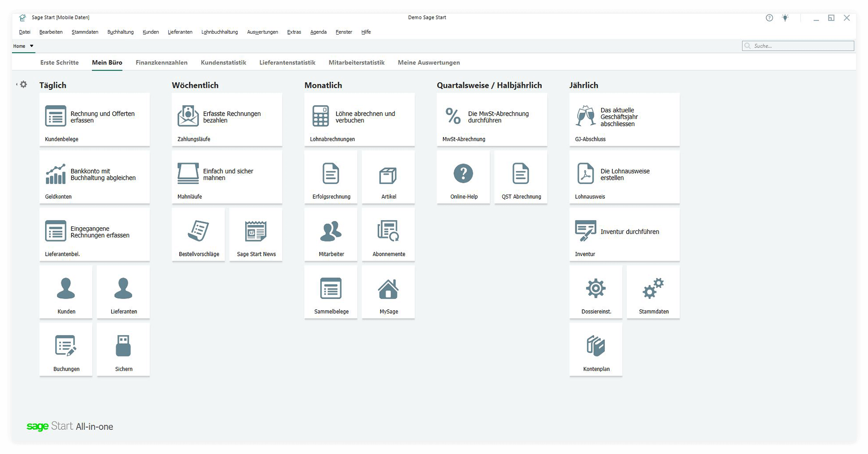Open Löhne abrechnen und verbuchen tile
The height and width of the screenshot is (454, 868).
(359, 119)
